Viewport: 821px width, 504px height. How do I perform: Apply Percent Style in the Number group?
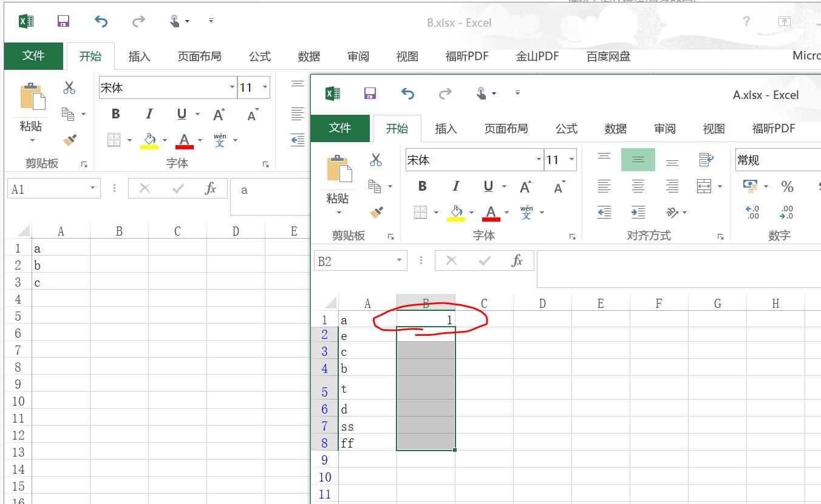pyautogui.click(x=788, y=187)
